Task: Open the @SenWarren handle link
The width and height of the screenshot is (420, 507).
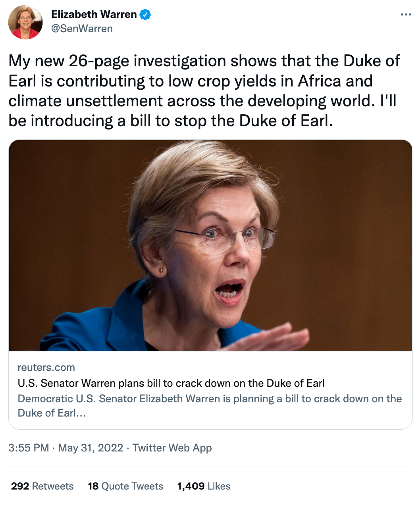Action: (x=82, y=29)
